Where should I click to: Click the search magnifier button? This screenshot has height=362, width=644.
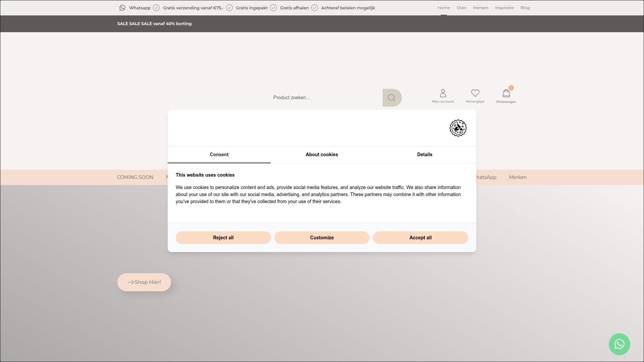[x=392, y=98]
